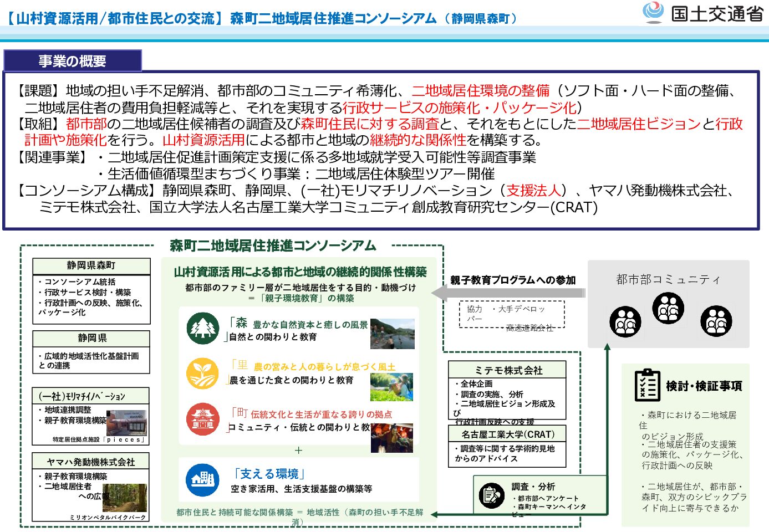Select the red shrine town icon
This screenshot has width=769, height=532.
pos(203,419)
